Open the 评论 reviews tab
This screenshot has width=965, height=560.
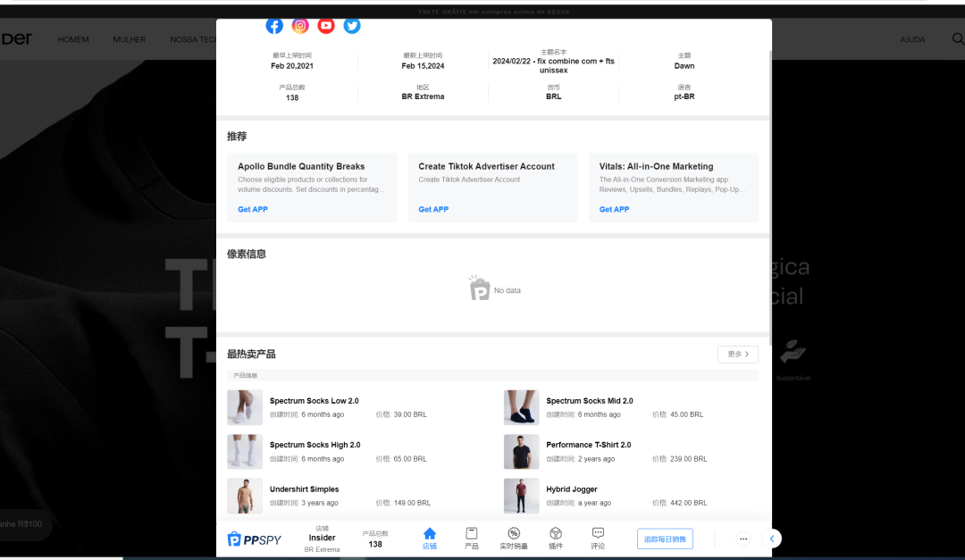[598, 539]
